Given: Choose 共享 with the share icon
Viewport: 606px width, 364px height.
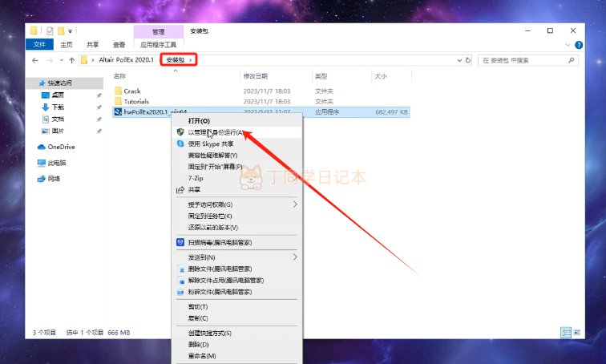Looking at the screenshot, I should tap(236, 190).
